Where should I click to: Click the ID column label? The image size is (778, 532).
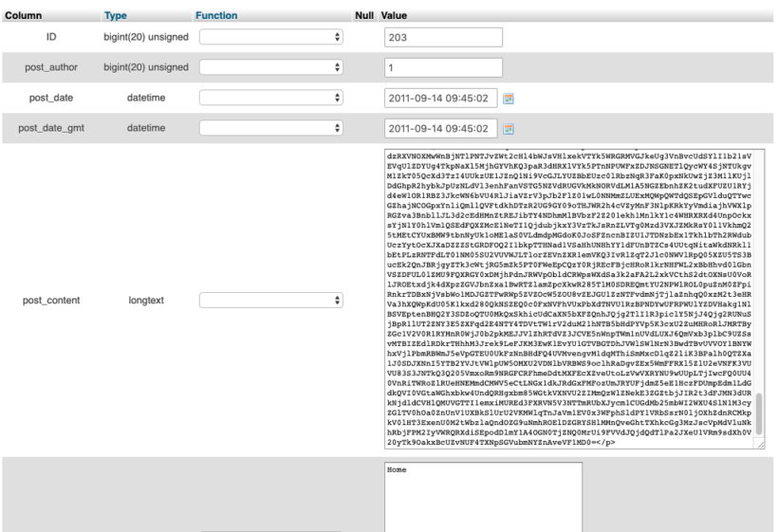tap(51, 37)
